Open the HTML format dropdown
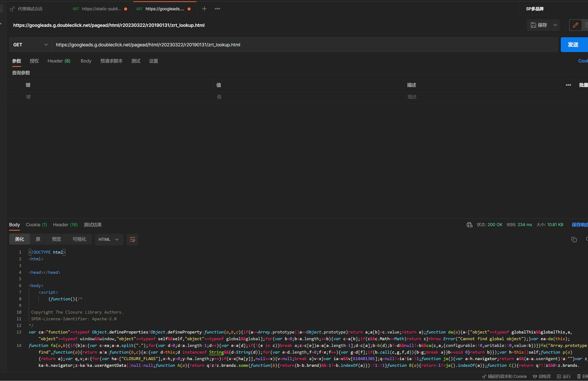Screen dimensions: 588x381 (109, 239)
